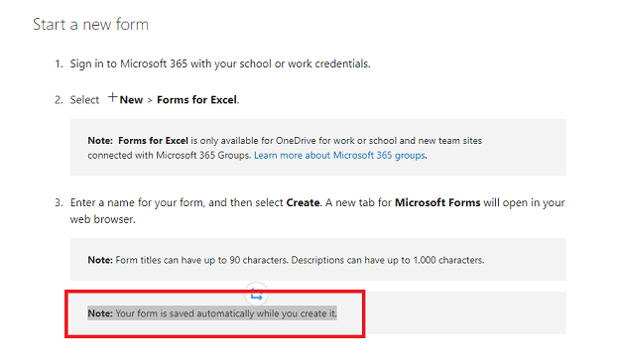Click highlighted note about form saved automatically
Viewport: 619px width, 364px height.
click(212, 313)
